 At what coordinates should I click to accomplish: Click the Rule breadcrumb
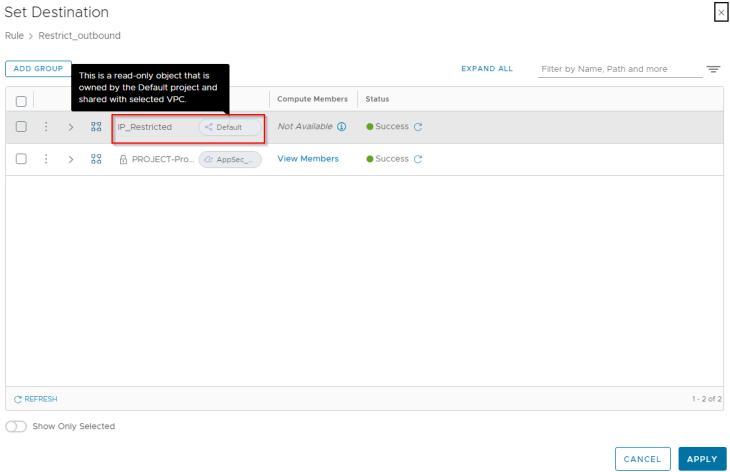[14, 36]
